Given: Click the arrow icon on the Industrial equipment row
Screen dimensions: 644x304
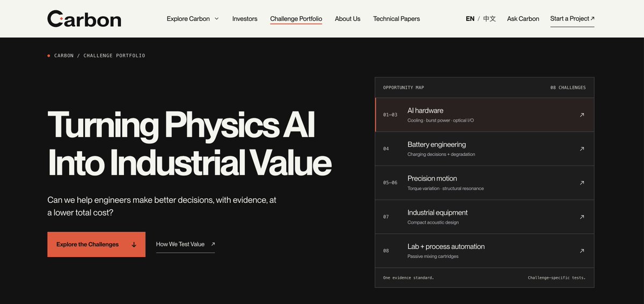Looking at the screenshot, I should point(582,217).
